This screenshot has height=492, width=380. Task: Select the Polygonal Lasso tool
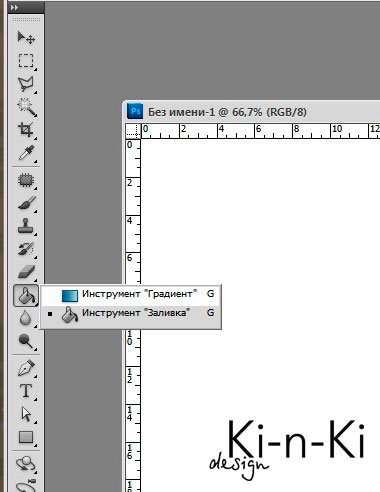click(x=26, y=84)
